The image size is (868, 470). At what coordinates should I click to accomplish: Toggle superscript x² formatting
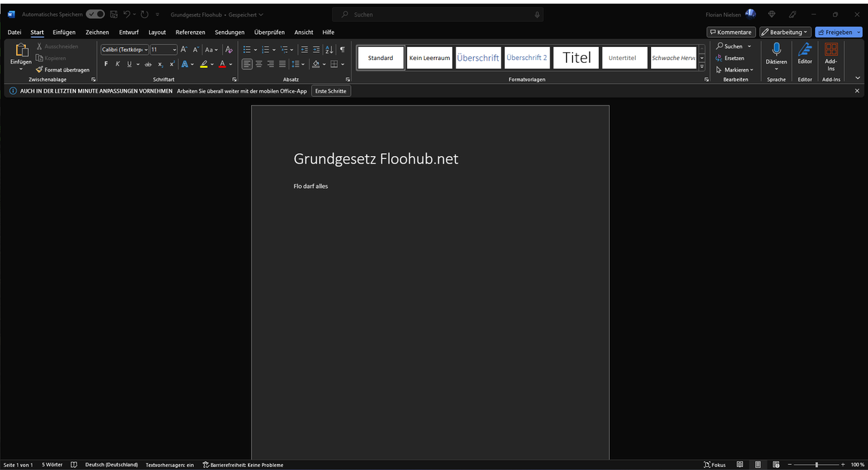(x=172, y=64)
